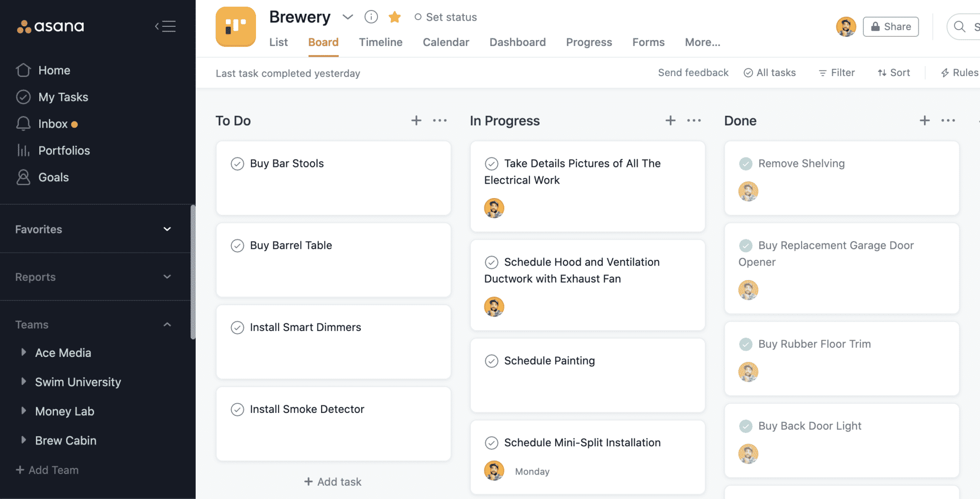Viewport: 980px width, 499px height.
Task: Collapse the Teams section
Action: click(x=167, y=324)
